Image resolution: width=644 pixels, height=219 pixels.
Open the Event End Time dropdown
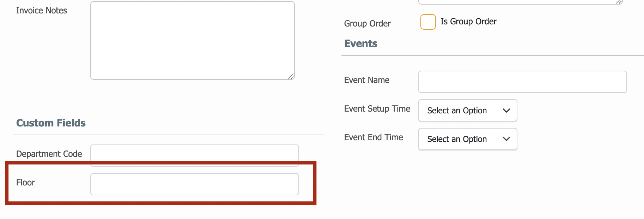pos(468,139)
